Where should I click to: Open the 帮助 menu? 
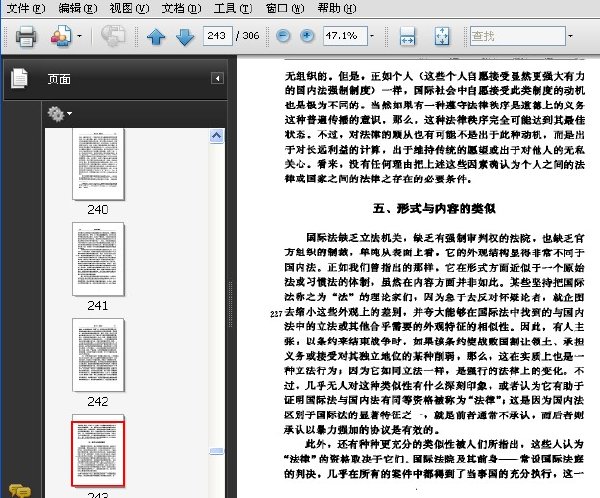pos(337,8)
